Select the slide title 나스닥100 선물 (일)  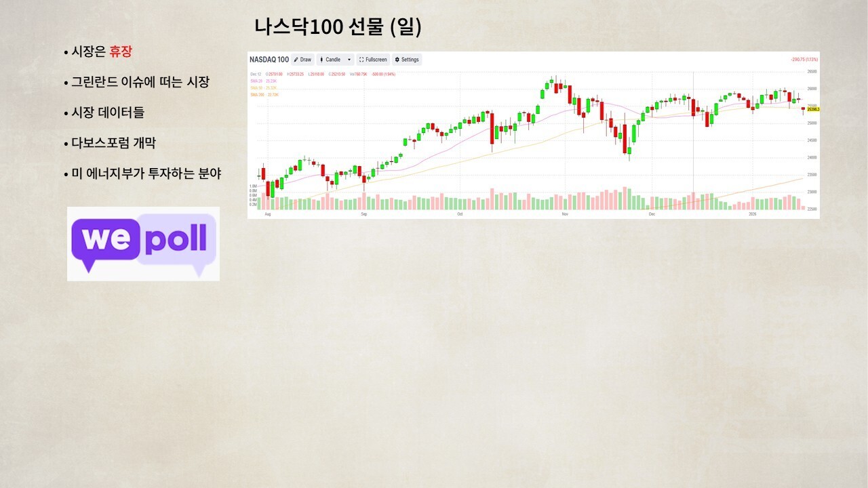(338, 27)
